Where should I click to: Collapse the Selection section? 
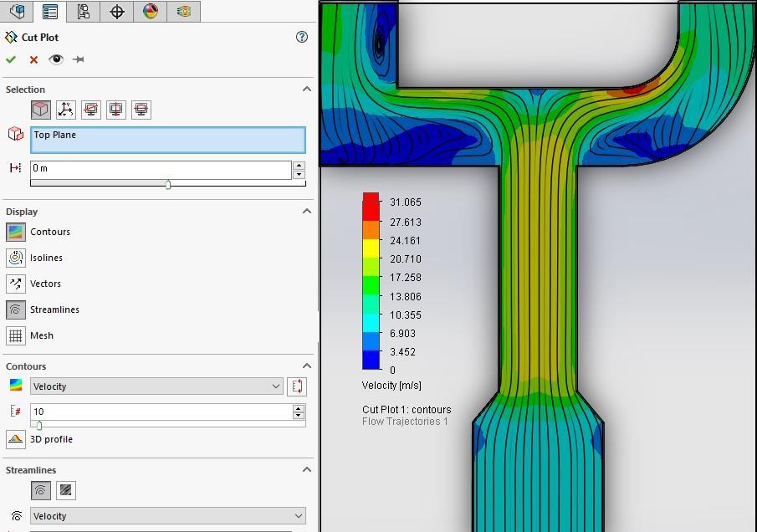click(x=307, y=89)
